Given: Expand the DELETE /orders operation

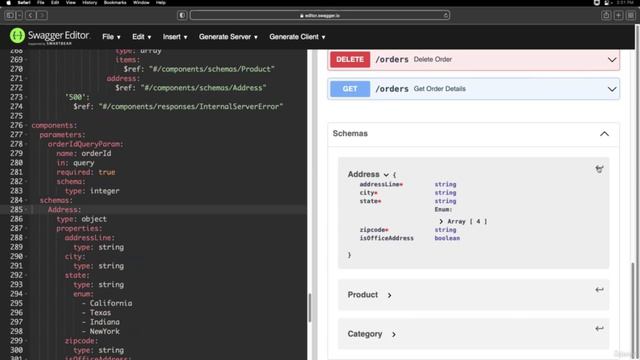Looking at the screenshot, I should pyautogui.click(x=473, y=60).
